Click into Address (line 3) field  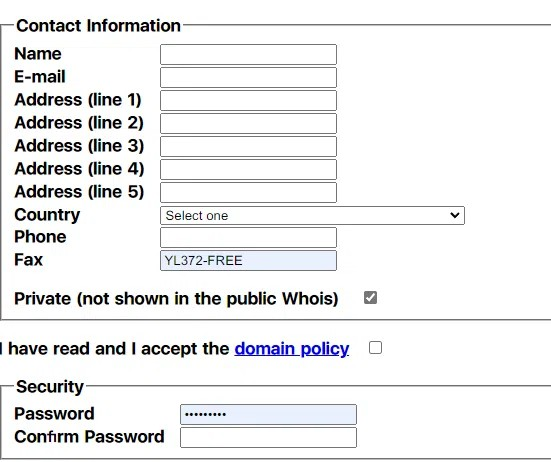pos(248,146)
